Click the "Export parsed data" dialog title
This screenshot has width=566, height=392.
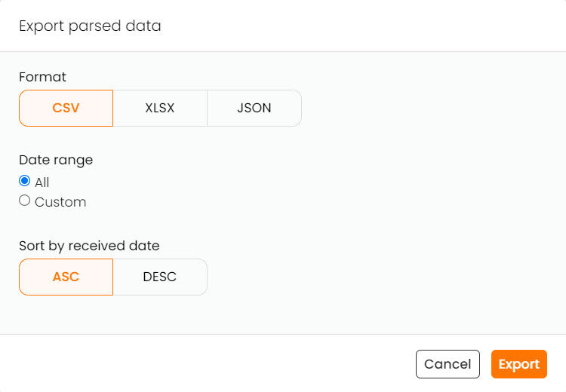pyautogui.click(x=90, y=26)
